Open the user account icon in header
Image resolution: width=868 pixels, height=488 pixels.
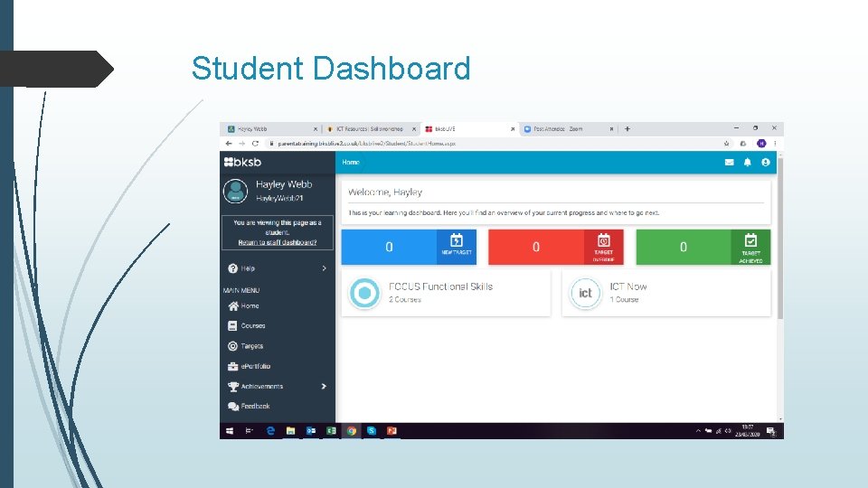pyautogui.click(x=766, y=162)
